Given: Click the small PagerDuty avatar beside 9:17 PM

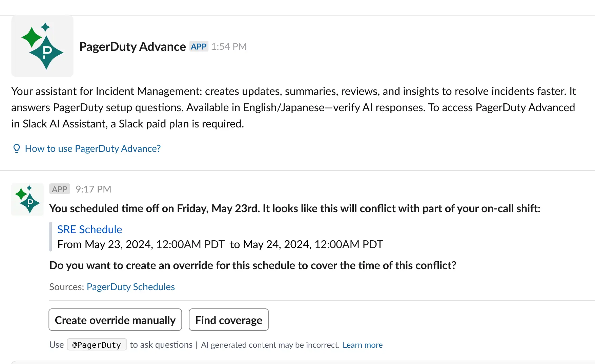Looking at the screenshot, I should click(27, 199).
